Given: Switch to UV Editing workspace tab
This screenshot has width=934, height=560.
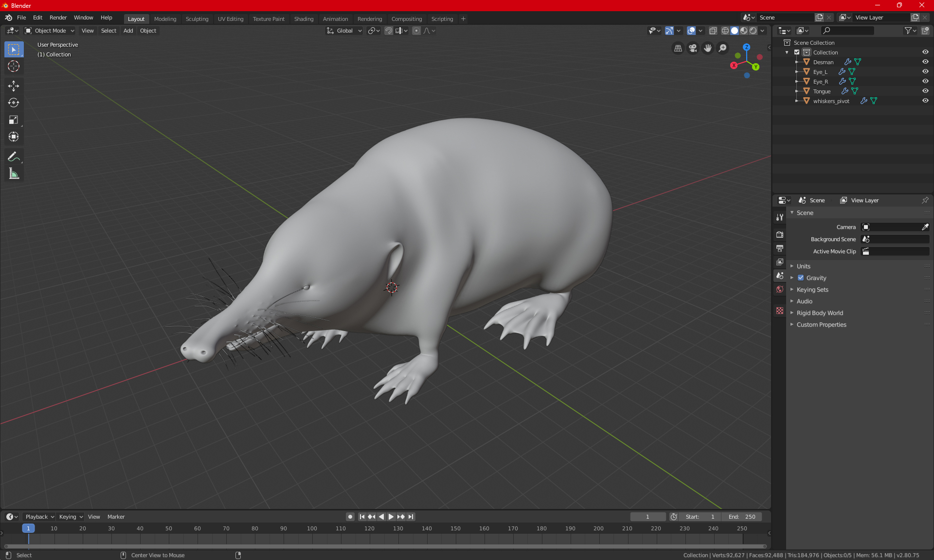Looking at the screenshot, I should pos(231,19).
